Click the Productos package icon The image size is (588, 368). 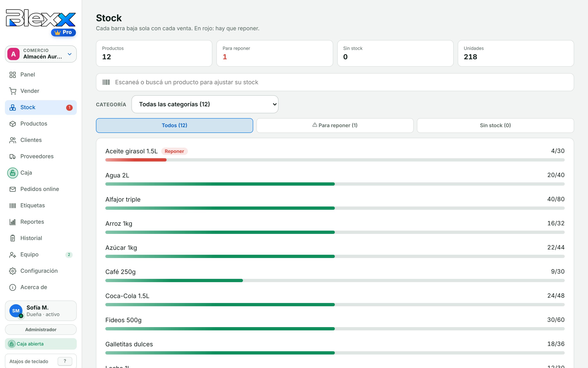tap(13, 124)
